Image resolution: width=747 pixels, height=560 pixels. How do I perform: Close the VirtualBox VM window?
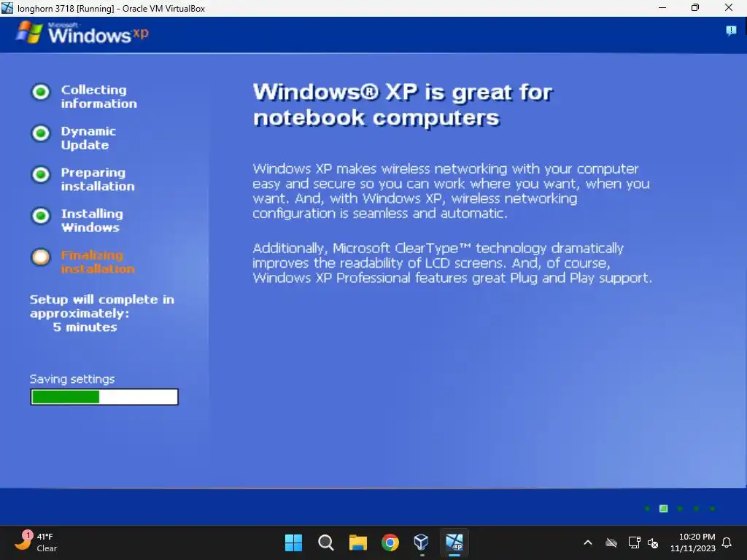729,8
